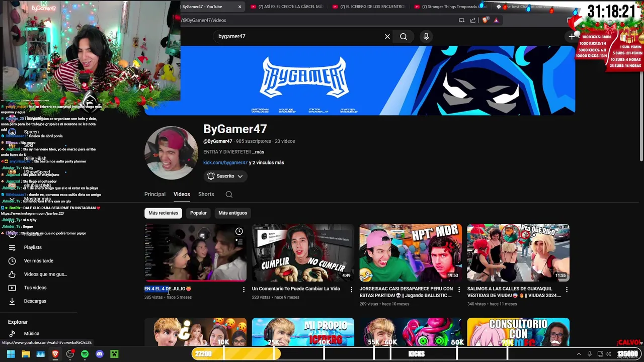Screen dimensions: 644x362
Task: Open Música under Explorar
Action: (x=31, y=333)
